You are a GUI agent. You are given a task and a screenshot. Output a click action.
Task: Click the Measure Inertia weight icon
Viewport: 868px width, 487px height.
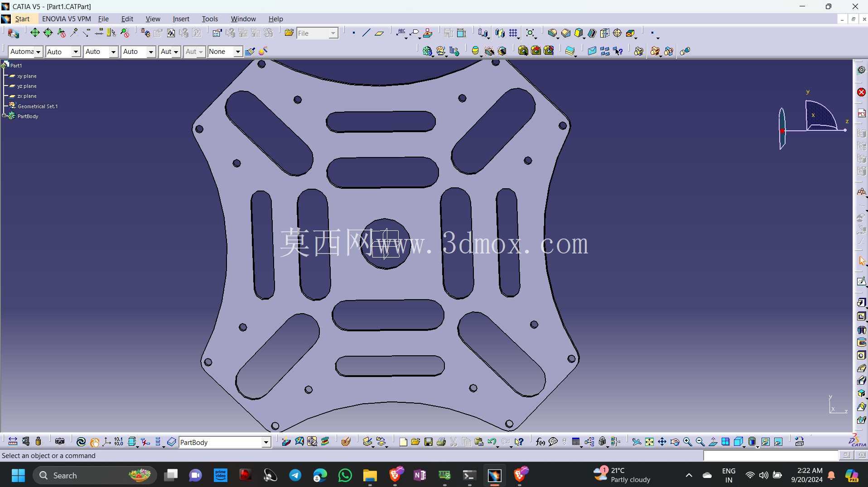[39, 442]
